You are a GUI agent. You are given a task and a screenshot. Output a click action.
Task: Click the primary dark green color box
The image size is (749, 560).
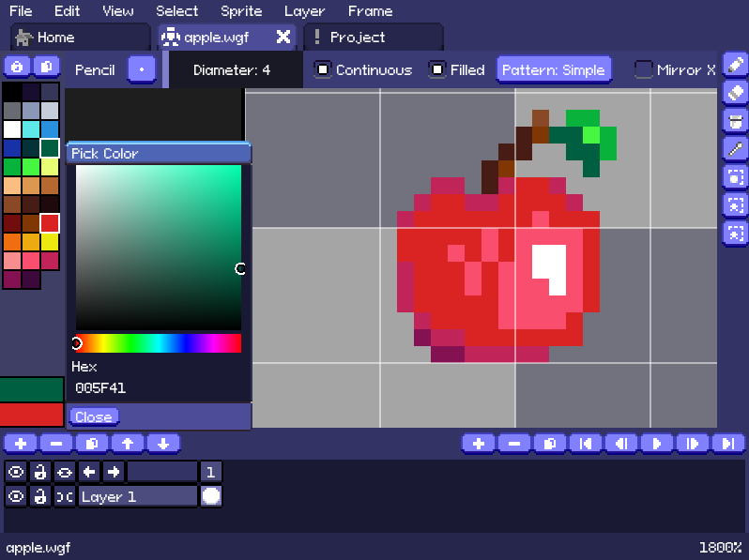point(32,389)
